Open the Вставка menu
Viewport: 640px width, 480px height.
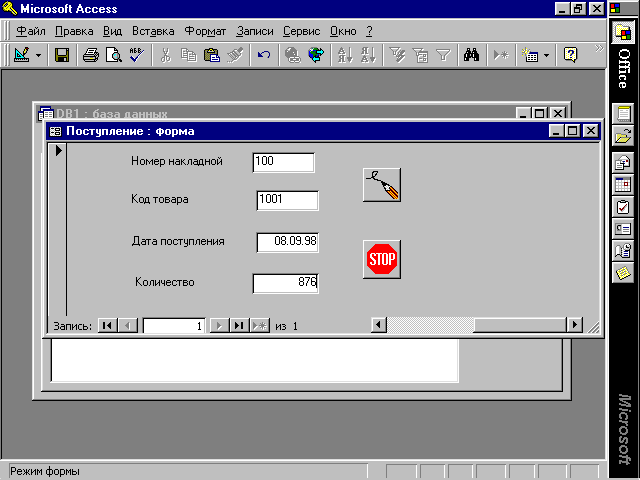click(153, 31)
